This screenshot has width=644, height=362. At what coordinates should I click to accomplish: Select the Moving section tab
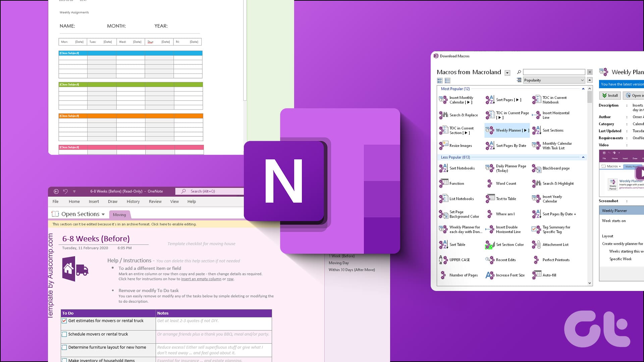point(119,215)
